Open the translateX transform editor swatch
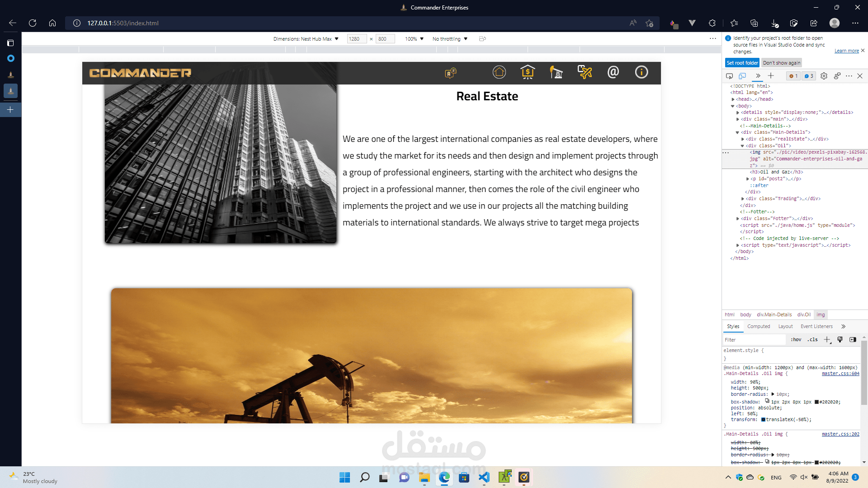 point(764,420)
